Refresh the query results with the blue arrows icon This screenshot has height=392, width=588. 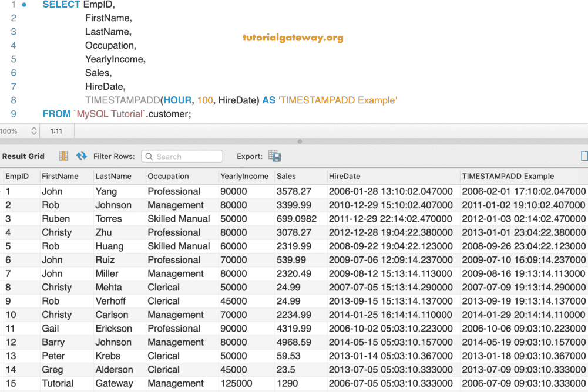coord(82,156)
